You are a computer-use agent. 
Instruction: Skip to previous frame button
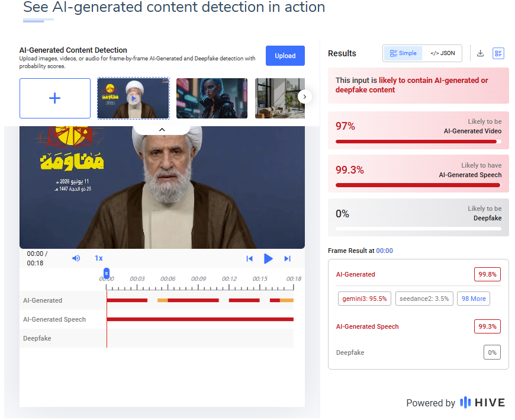249,259
